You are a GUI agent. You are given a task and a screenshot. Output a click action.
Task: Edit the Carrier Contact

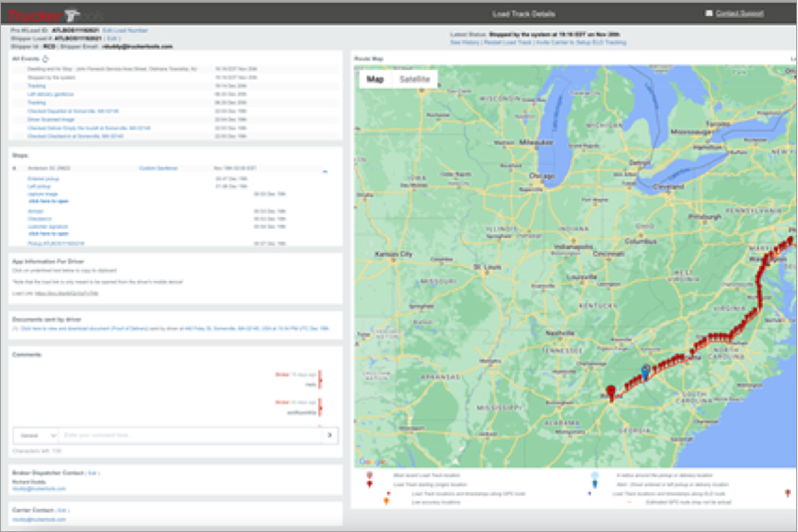(63, 511)
